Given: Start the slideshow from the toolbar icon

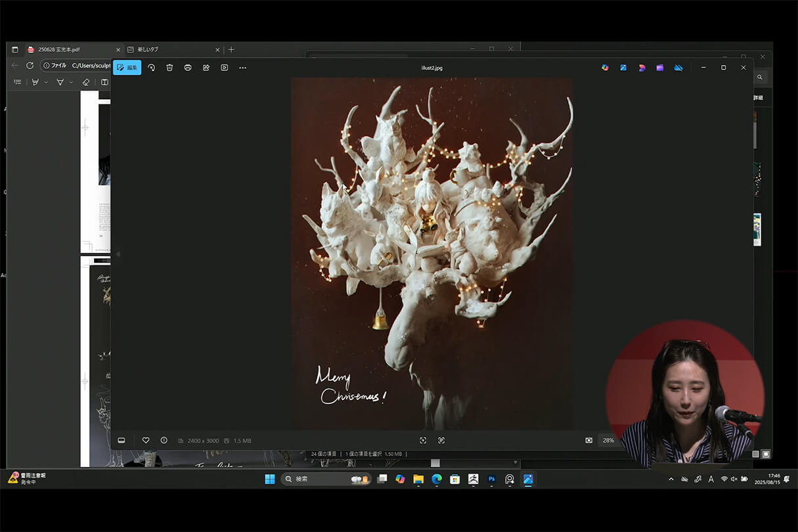Looking at the screenshot, I should pyautogui.click(x=225, y=68).
